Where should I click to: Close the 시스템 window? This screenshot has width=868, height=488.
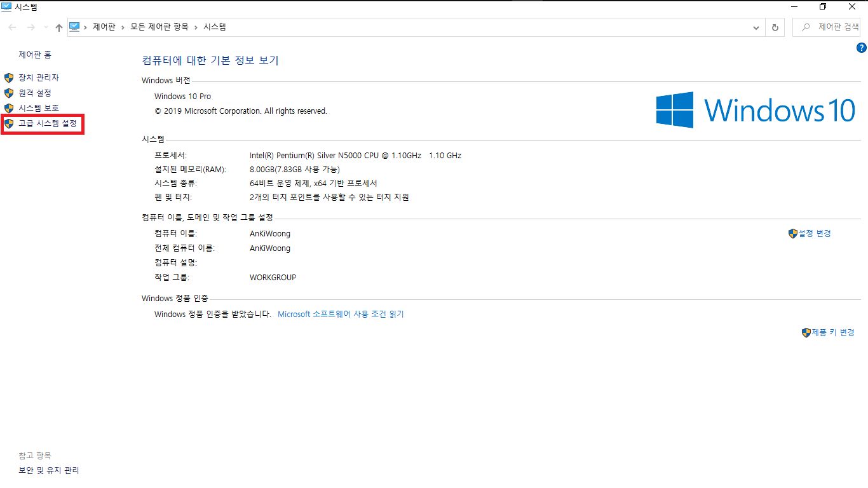(852, 6)
